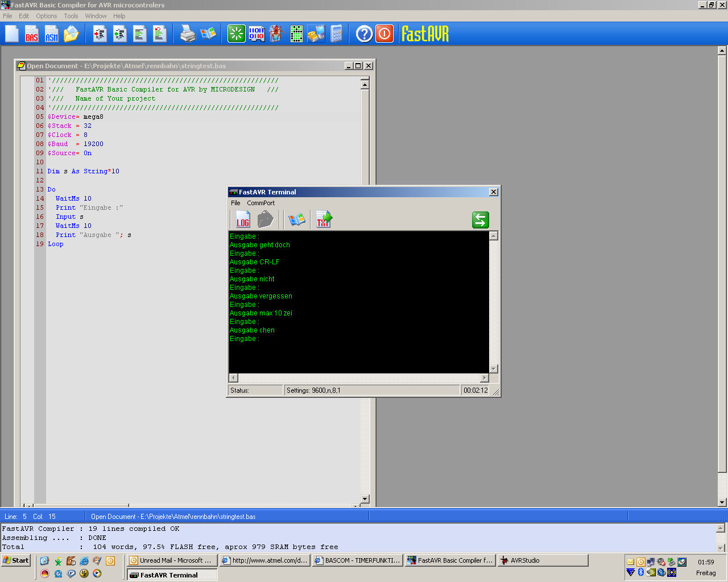Open the LCD character grid designer icon
This screenshot has height=582, width=728.
click(296, 34)
